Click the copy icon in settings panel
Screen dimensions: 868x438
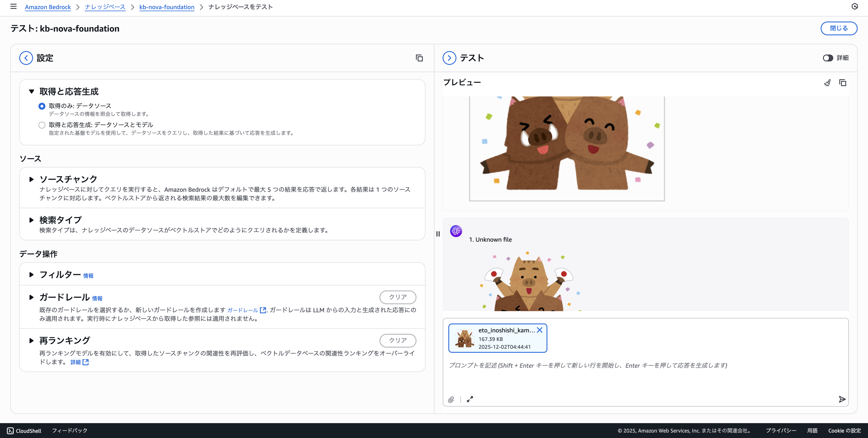tap(419, 58)
